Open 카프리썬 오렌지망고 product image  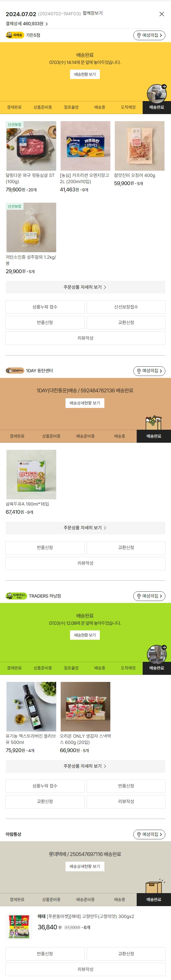[x=85, y=146]
